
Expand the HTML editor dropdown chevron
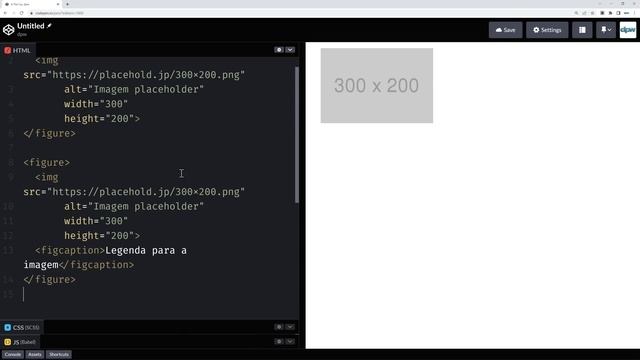(290, 50)
